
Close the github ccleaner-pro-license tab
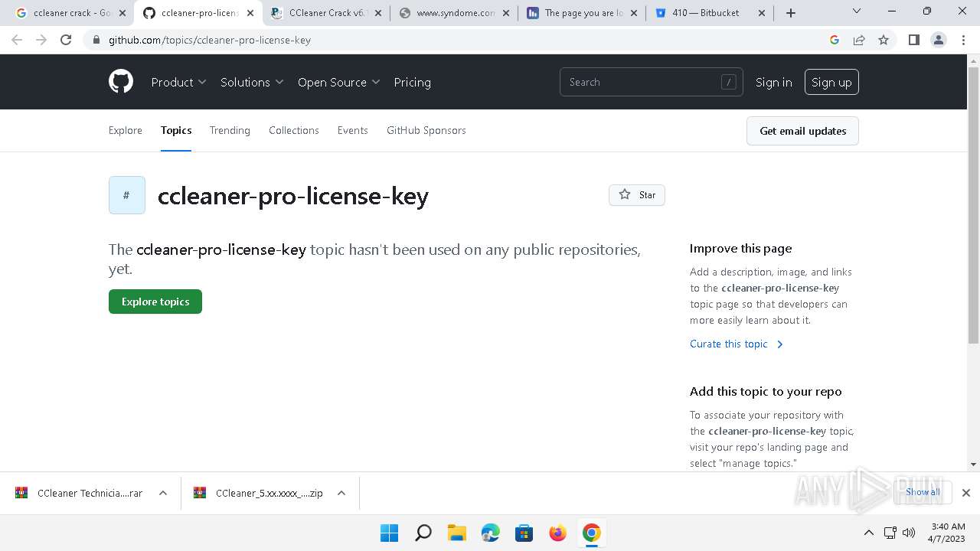[250, 13]
